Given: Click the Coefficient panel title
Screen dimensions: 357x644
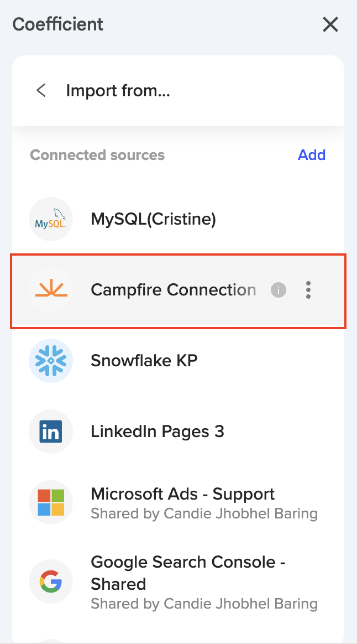Looking at the screenshot, I should [58, 24].
